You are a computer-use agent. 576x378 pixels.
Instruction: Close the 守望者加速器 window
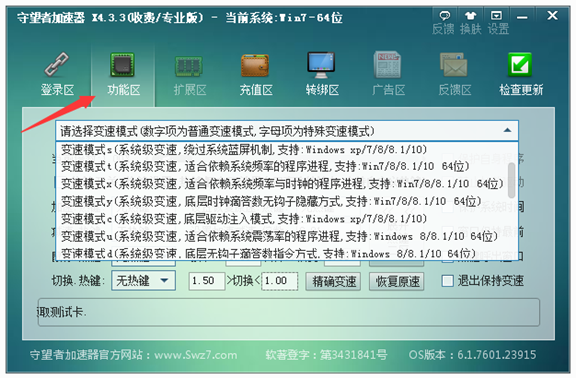click(x=552, y=16)
